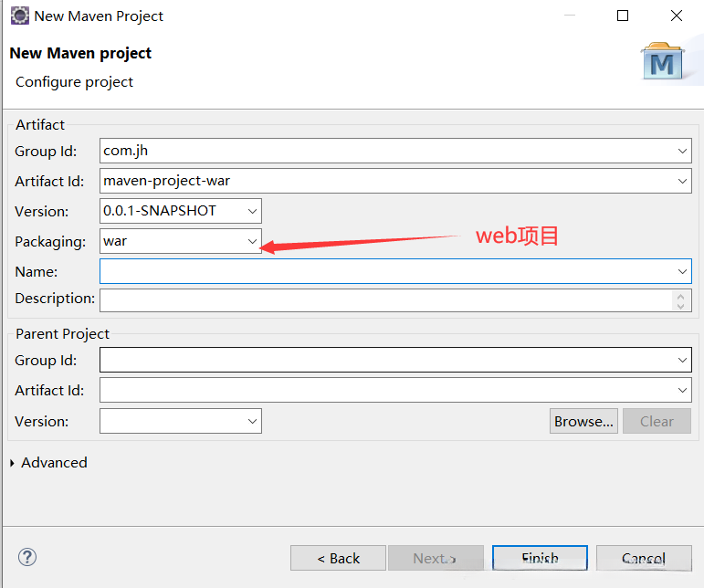Click the Description field scroll up arrow
The width and height of the screenshot is (704, 588).
pyautogui.click(x=680, y=296)
